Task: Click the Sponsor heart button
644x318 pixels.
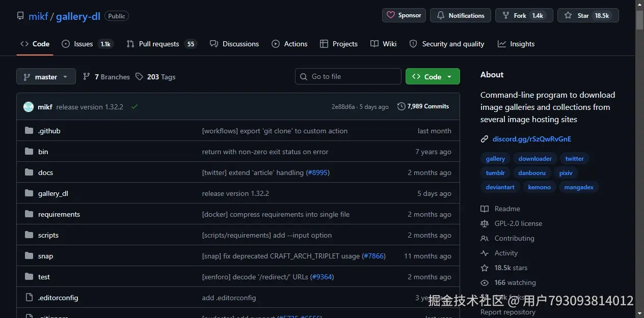Action: point(404,15)
